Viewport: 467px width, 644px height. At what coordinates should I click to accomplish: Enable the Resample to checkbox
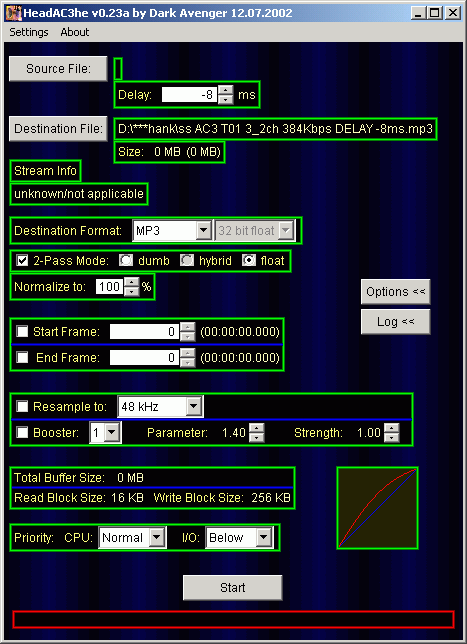pos(22,407)
